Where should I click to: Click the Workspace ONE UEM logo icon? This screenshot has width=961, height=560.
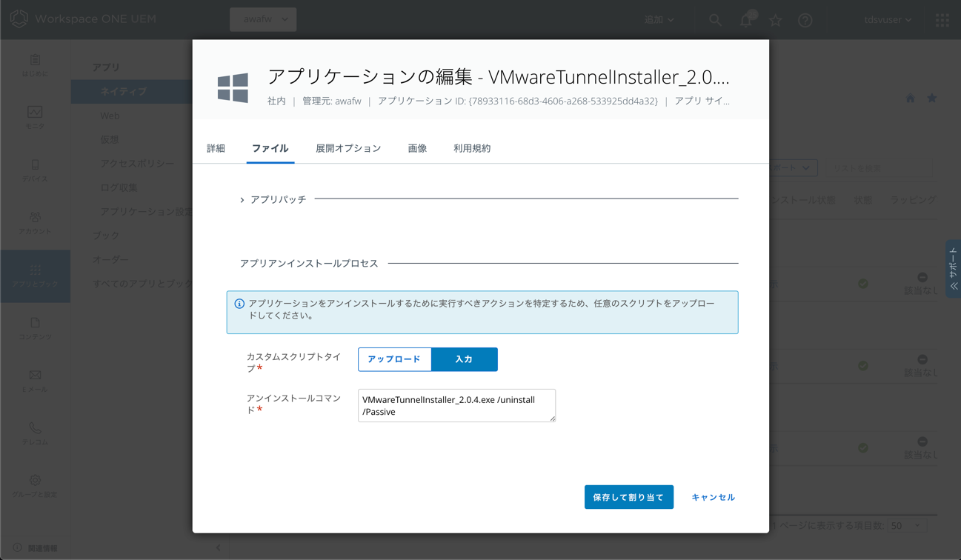click(19, 19)
